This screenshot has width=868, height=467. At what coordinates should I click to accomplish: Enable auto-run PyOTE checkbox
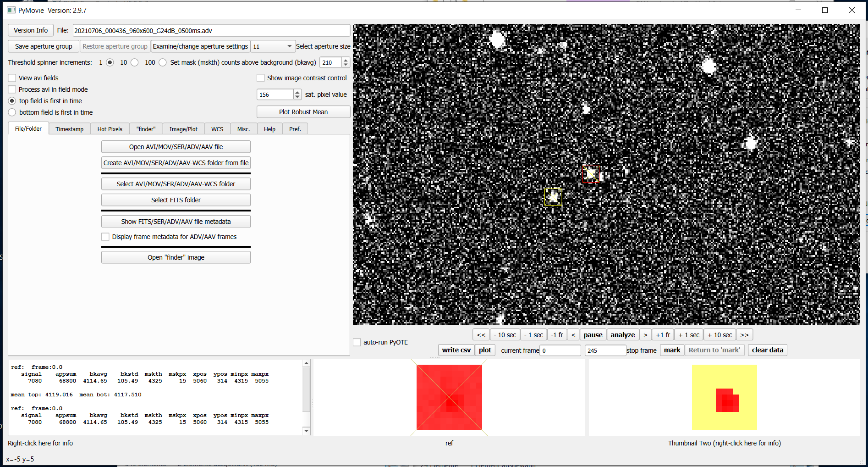(357, 342)
